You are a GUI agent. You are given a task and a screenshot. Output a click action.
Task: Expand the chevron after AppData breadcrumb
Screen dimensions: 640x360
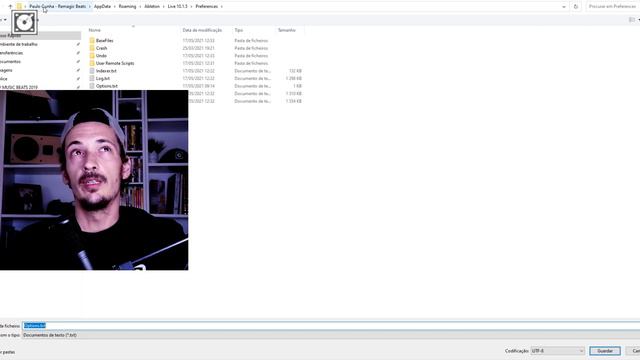coord(115,7)
